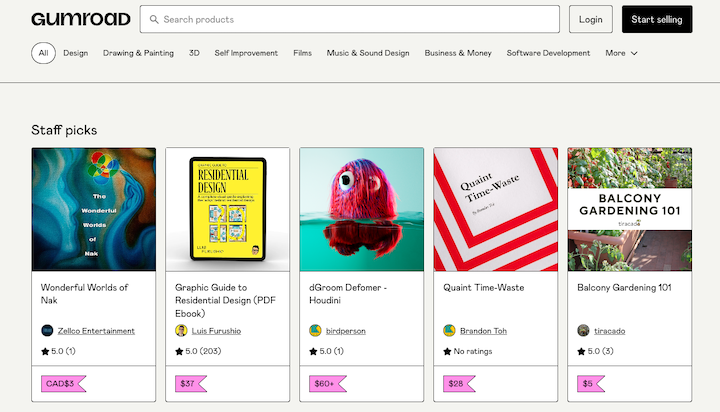Image resolution: width=720 pixels, height=412 pixels.
Task: Click the Zellco Entertainment avatar icon
Action: pyautogui.click(x=47, y=330)
